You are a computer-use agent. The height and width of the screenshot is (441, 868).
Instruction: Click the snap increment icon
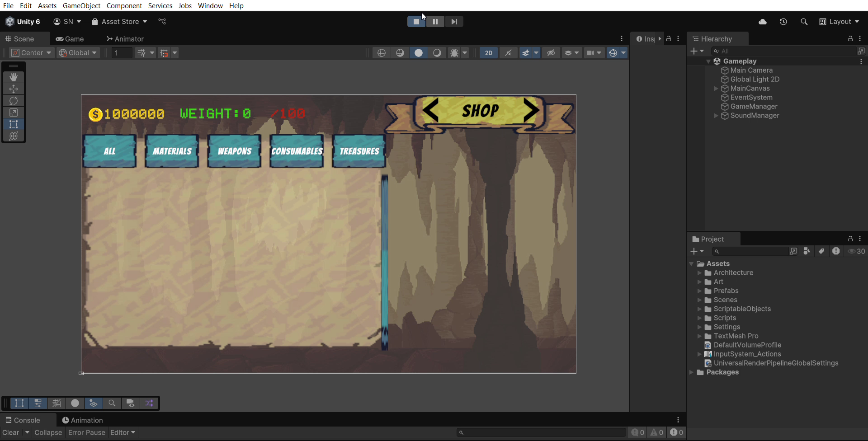click(164, 53)
